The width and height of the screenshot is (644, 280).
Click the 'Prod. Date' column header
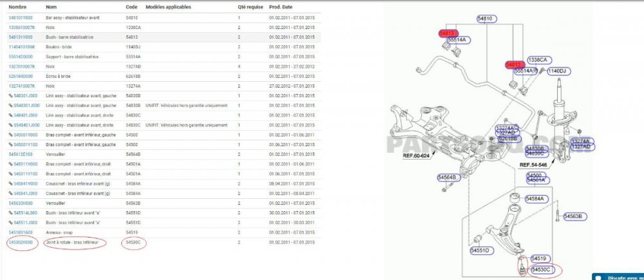pos(279,6)
